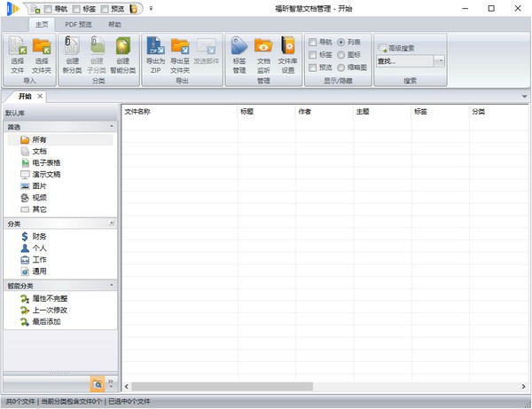Select the 图标 view radio button
The height and width of the screenshot is (409, 532).
[x=341, y=54]
